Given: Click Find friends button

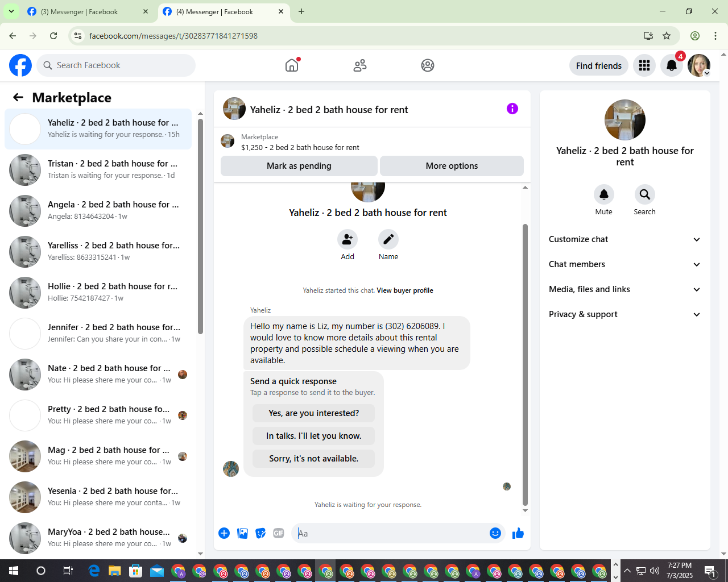Looking at the screenshot, I should (x=599, y=65).
